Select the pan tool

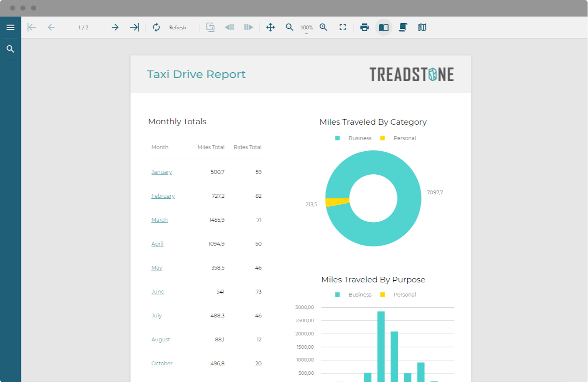[x=270, y=27]
